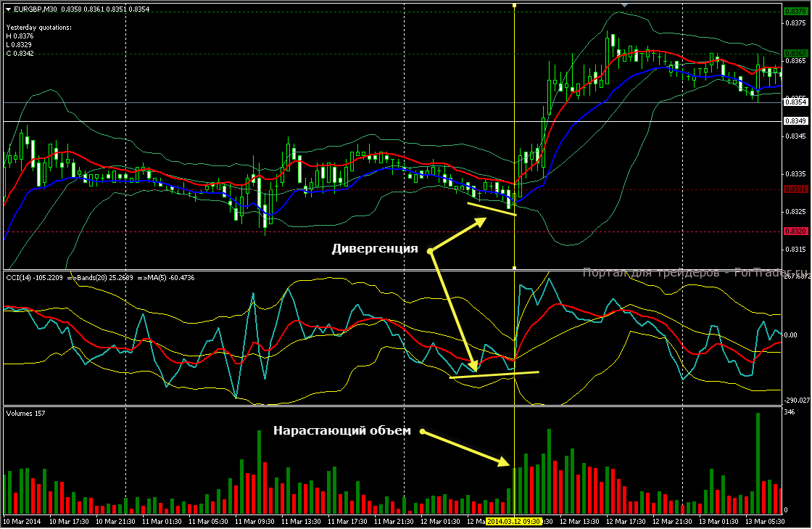Click the 'Volumes 157' indicator label

[x=25, y=414]
